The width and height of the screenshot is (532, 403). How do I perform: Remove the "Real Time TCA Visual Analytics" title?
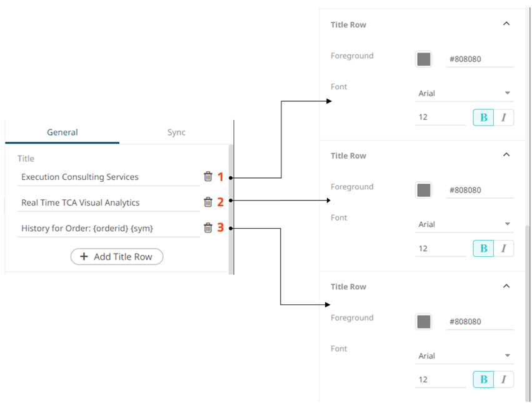[208, 202]
